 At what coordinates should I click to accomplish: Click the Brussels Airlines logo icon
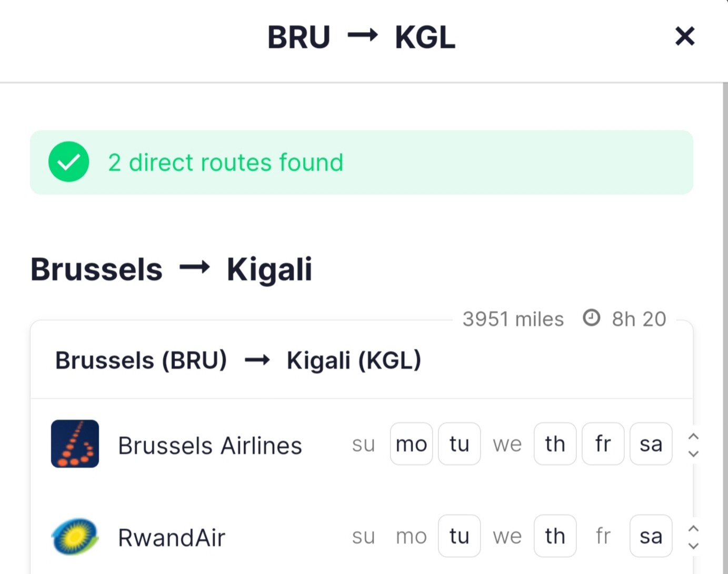75,444
